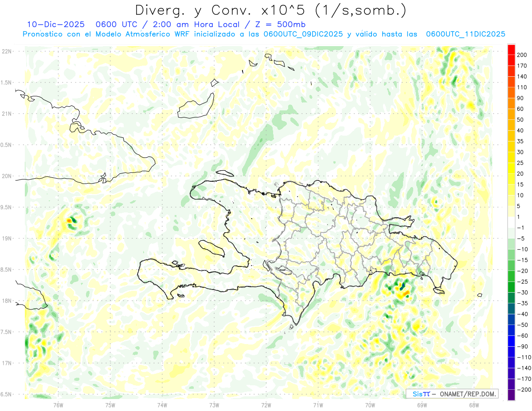
Task: Click the 71W longitude label
Action: 318,405
